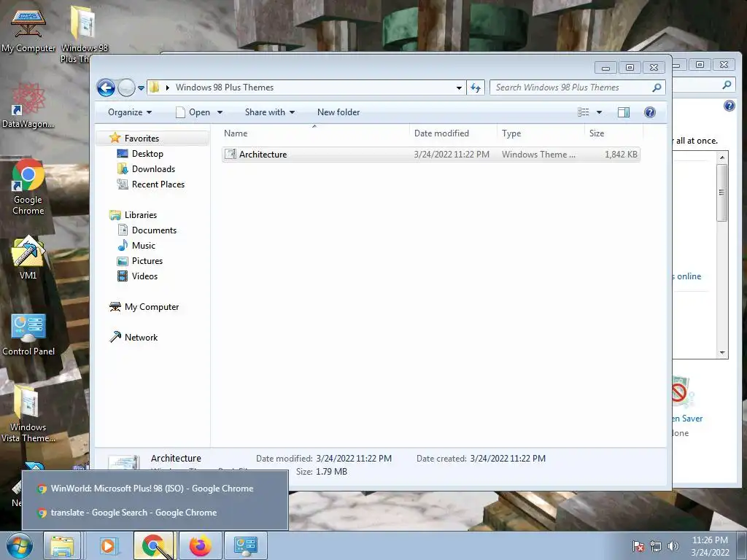Open Windows Explorer from the taskbar
This screenshot has height=560, width=747.
[63, 546]
